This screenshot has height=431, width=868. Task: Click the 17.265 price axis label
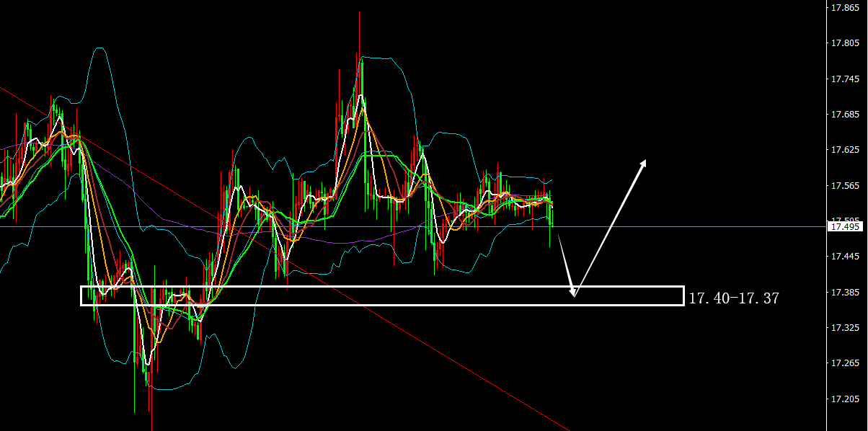tap(844, 363)
